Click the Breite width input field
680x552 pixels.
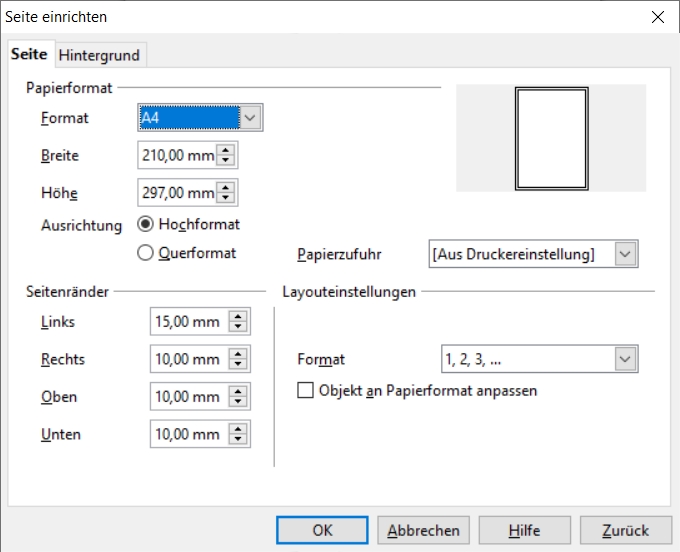coord(177,156)
